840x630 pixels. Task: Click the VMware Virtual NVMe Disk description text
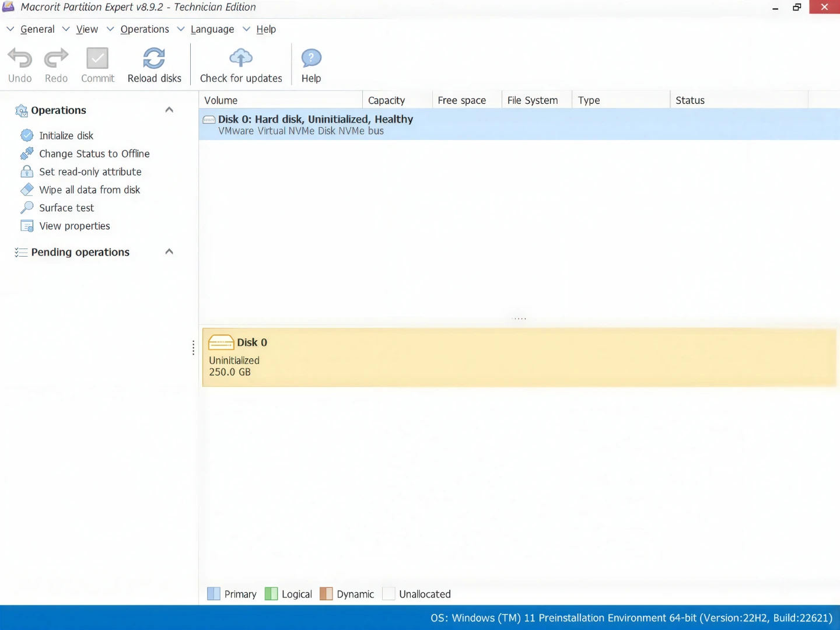pyautogui.click(x=301, y=131)
